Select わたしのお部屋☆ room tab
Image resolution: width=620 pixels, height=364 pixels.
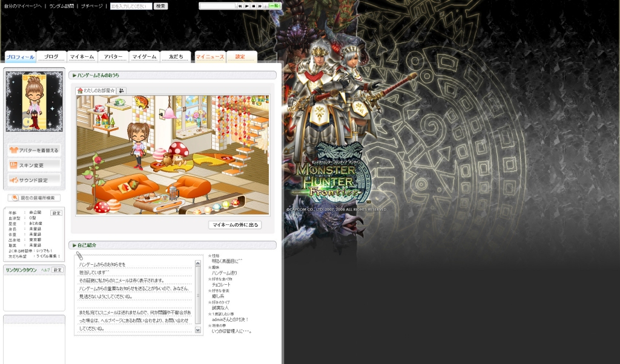pos(96,91)
